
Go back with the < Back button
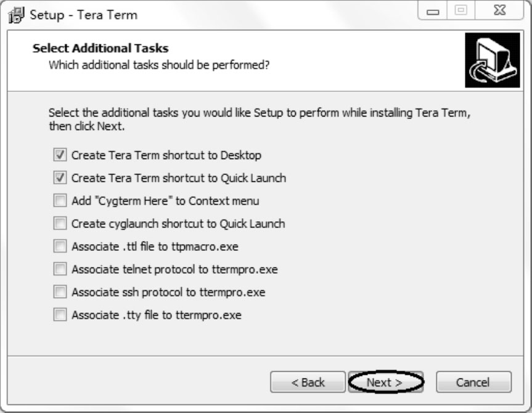pyautogui.click(x=308, y=382)
